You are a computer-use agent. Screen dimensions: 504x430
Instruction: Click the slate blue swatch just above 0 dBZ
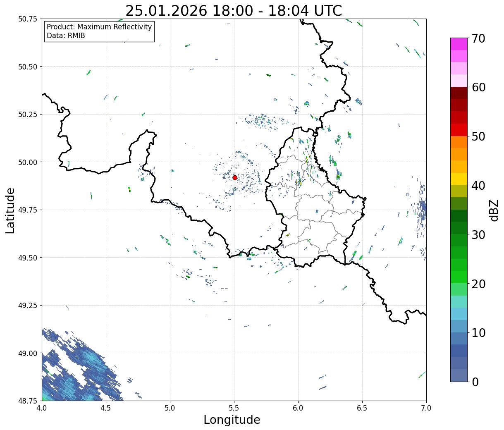(459, 375)
